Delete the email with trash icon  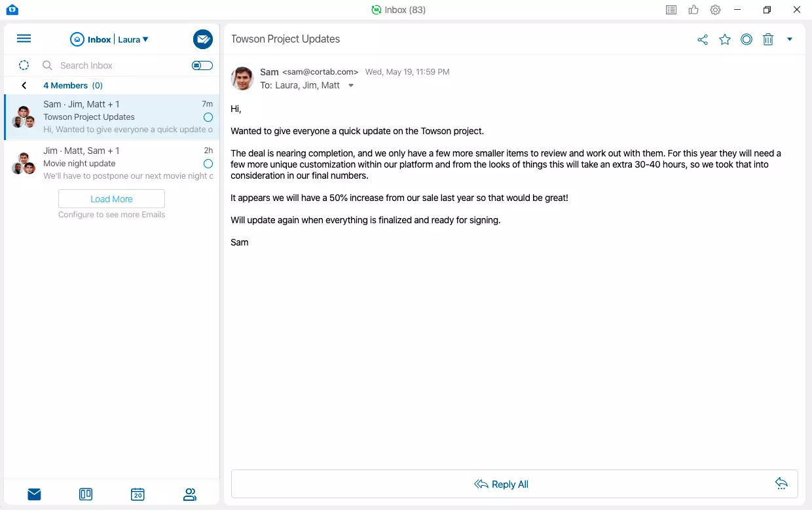768,40
